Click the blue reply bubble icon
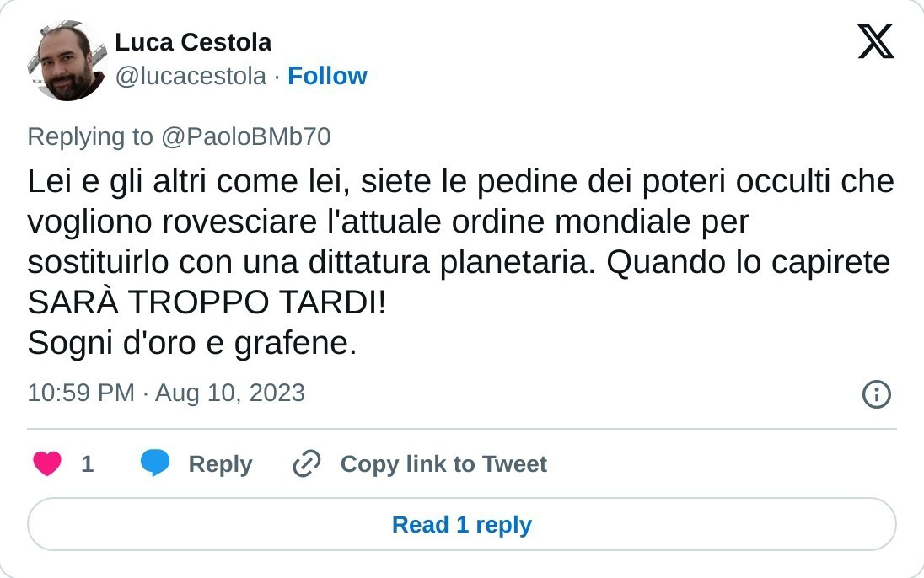The image size is (924, 578). tap(154, 463)
